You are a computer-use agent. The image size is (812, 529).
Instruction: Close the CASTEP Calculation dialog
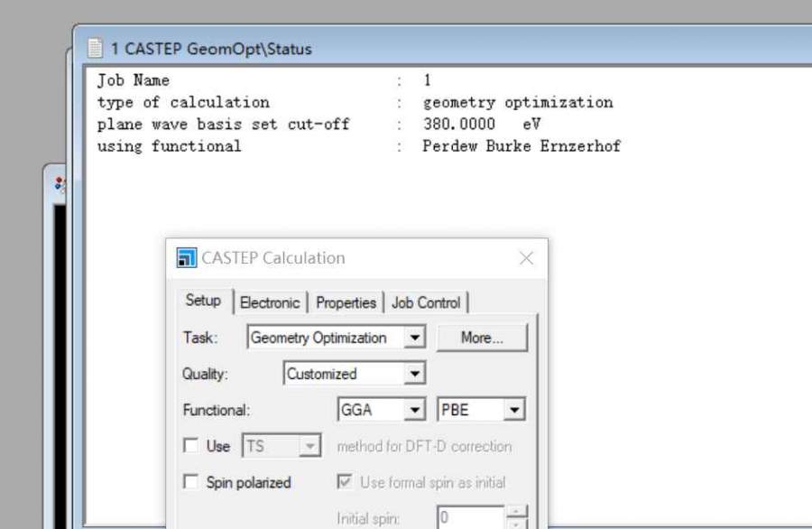(526, 258)
